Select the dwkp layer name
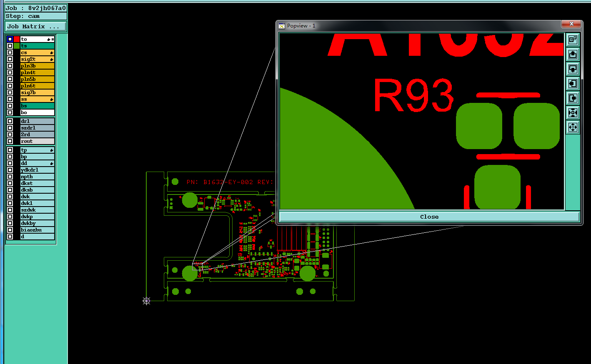The height and width of the screenshot is (364, 591). coord(38,217)
